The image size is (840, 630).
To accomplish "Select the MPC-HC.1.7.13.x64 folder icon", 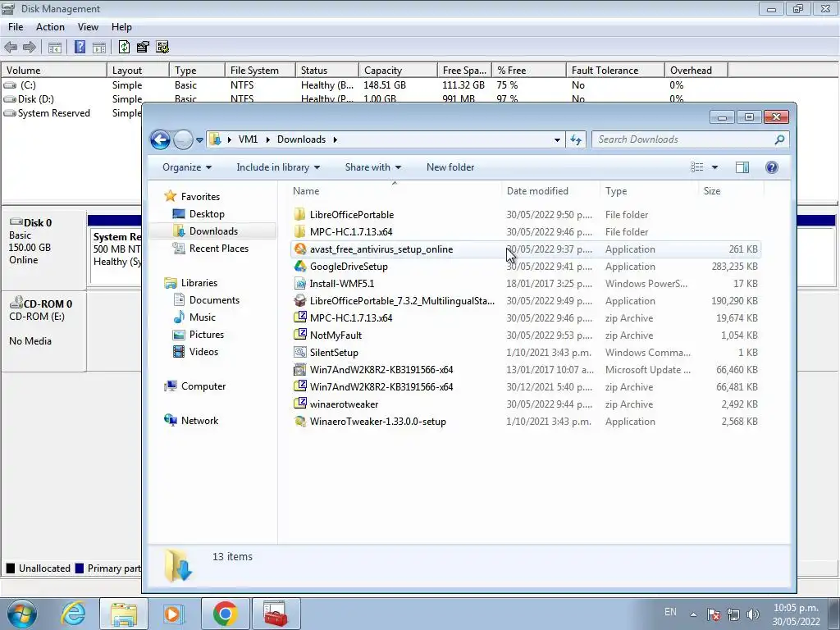I will coord(300,231).
